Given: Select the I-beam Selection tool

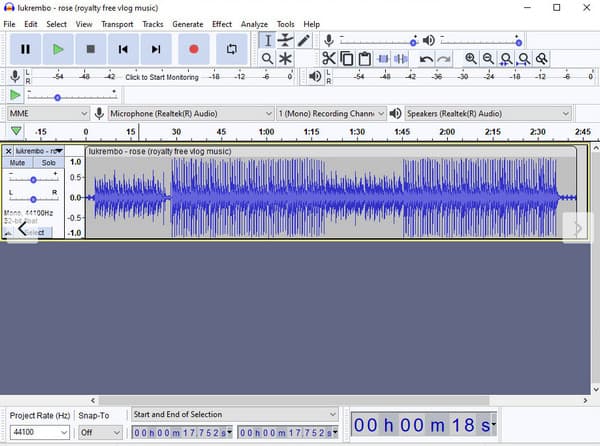Looking at the screenshot, I should (x=268, y=41).
